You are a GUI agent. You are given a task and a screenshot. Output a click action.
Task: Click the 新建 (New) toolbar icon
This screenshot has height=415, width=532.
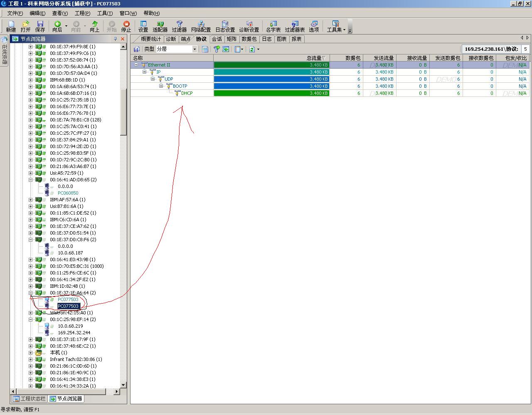(x=11, y=26)
